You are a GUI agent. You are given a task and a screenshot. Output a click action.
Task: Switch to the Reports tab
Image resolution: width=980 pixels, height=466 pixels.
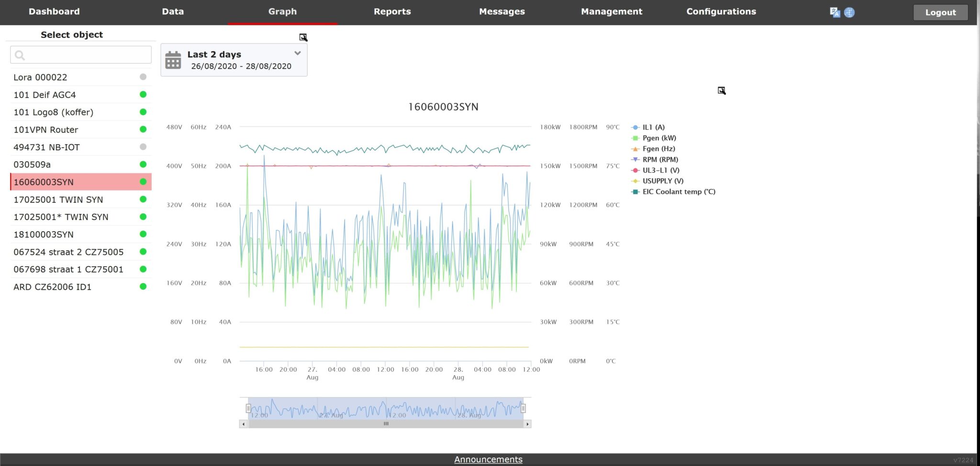[x=392, y=11]
